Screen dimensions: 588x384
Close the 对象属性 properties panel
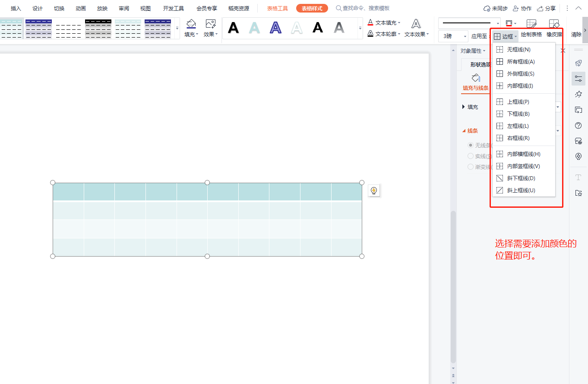tap(563, 51)
